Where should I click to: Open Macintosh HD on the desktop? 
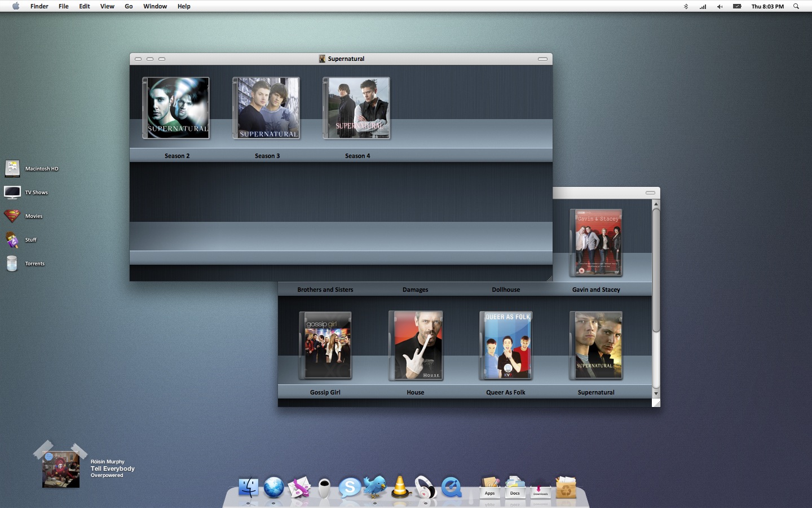click(x=12, y=168)
